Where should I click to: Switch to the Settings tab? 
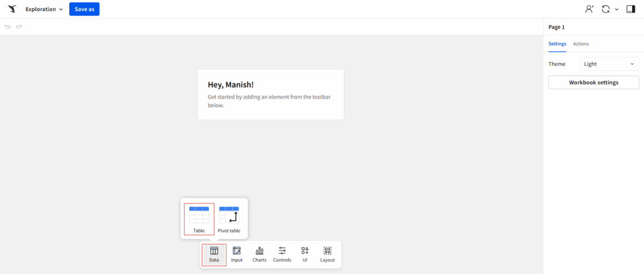tap(557, 44)
